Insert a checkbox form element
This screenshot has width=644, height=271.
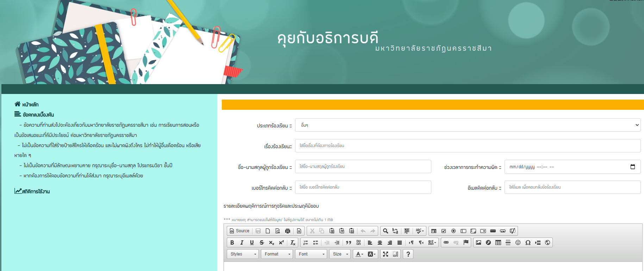pos(444,231)
